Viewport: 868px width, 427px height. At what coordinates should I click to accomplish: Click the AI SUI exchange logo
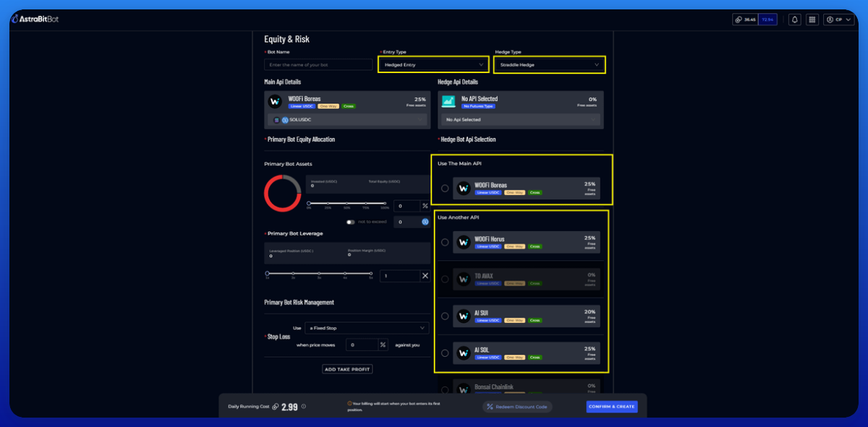click(x=464, y=316)
